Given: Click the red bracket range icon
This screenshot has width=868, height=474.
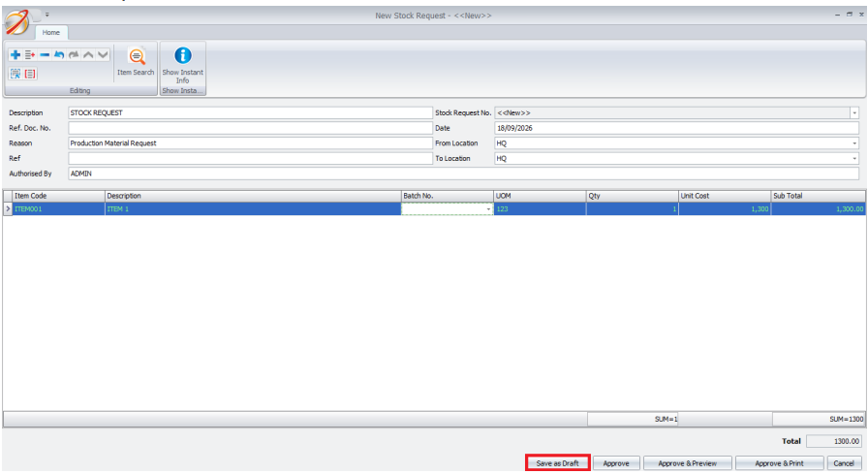Looking at the screenshot, I should click(x=30, y=74).
